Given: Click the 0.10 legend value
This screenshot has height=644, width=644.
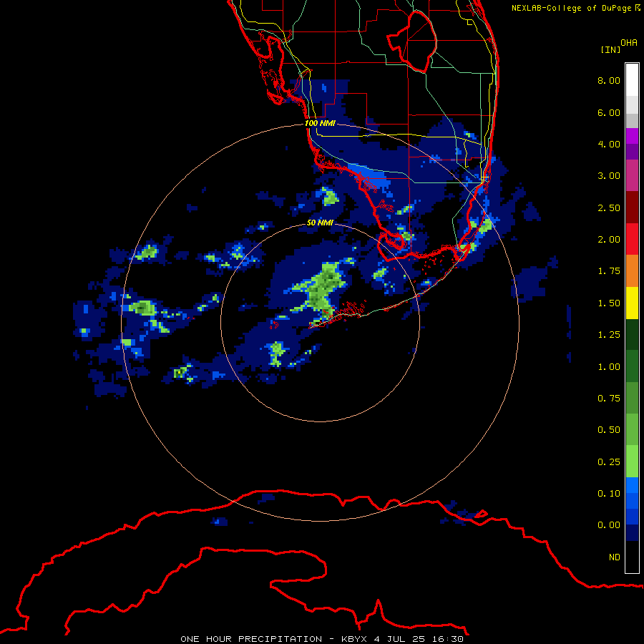Looking at the screenshot, I should click(x=609, y=494).
